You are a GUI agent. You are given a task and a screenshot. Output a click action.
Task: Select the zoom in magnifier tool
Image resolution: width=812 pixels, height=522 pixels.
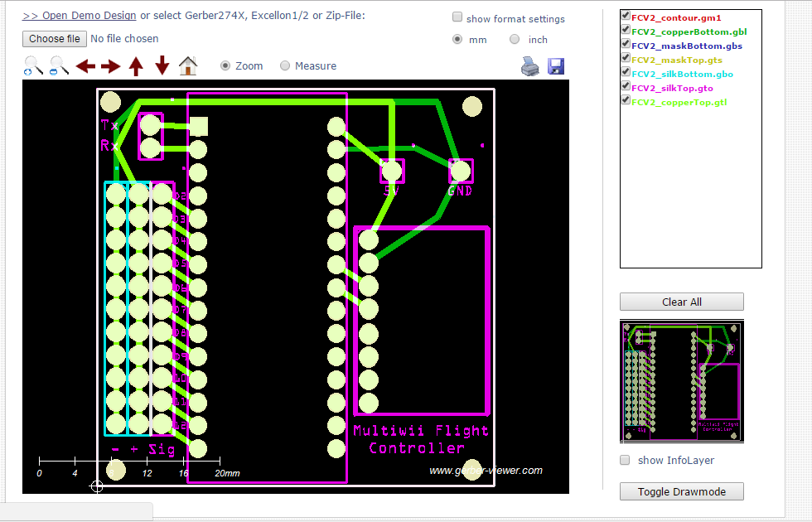[x=32, y=65]
